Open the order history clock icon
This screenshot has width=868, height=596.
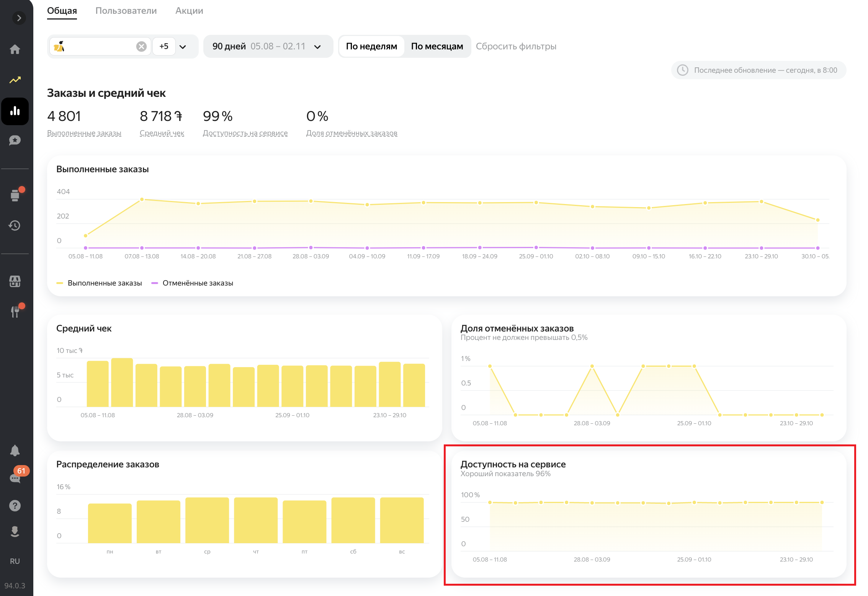click(x=15, y=225)
